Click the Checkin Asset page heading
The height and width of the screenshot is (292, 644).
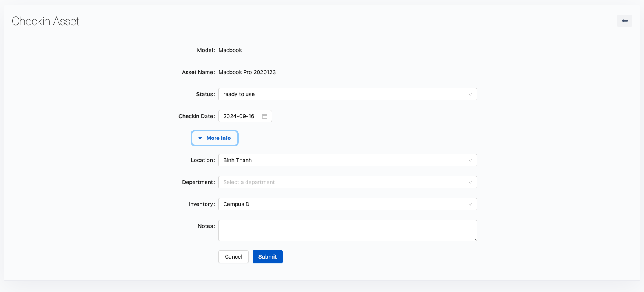click(x=45, y=21)
